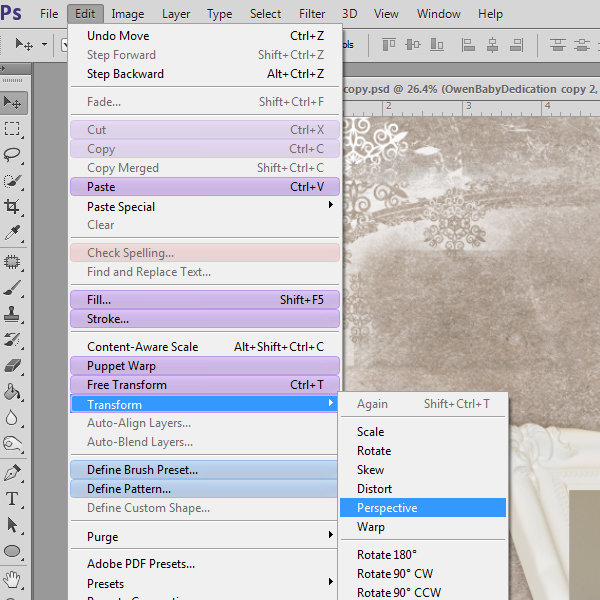Choose Stroke... from the Edit menu

205,318
